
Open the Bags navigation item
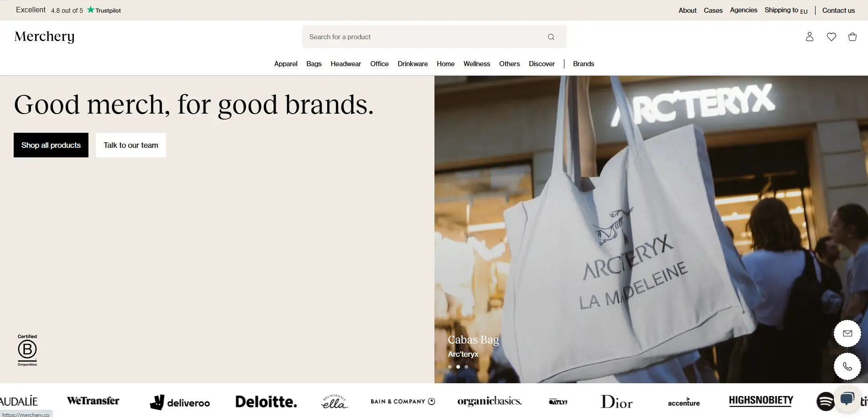tap(314, 64)
